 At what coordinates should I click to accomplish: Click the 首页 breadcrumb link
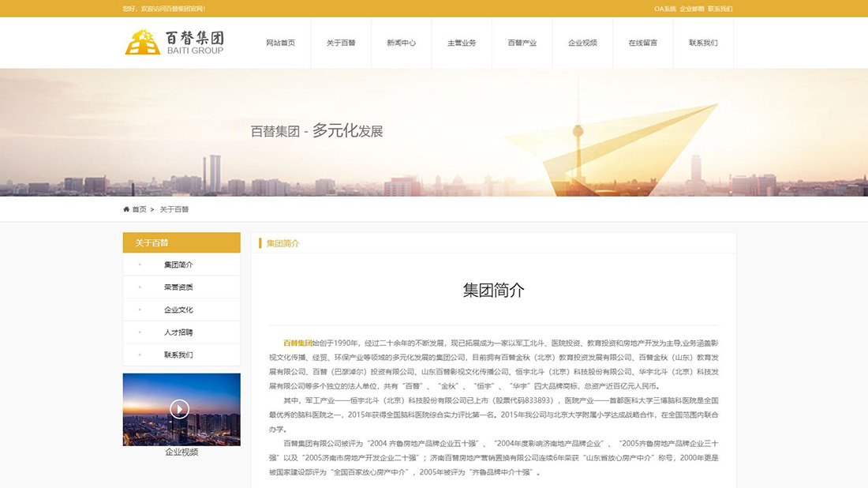(140, 208)
